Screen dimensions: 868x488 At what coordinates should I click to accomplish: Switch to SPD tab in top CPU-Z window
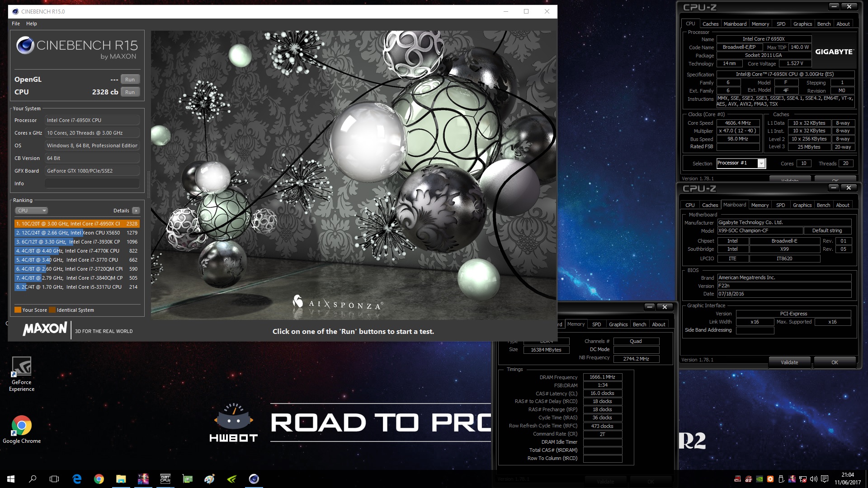click(x=781, y=24)
